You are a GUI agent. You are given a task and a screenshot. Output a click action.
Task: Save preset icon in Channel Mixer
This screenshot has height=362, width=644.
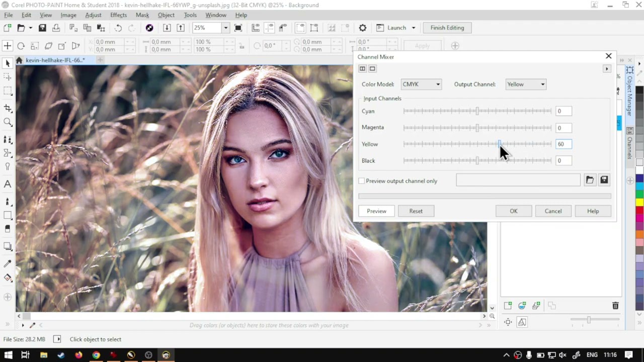click(x=604, y=180)
